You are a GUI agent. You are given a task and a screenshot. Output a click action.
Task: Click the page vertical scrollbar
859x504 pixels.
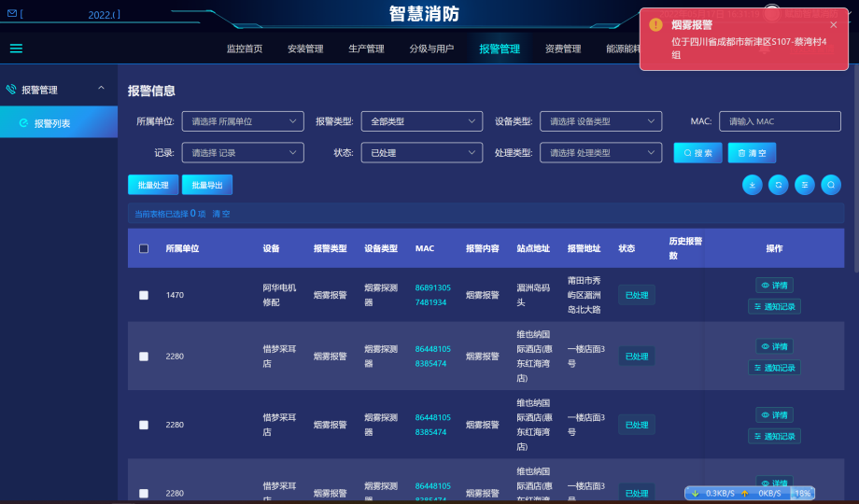click(855, 168)
